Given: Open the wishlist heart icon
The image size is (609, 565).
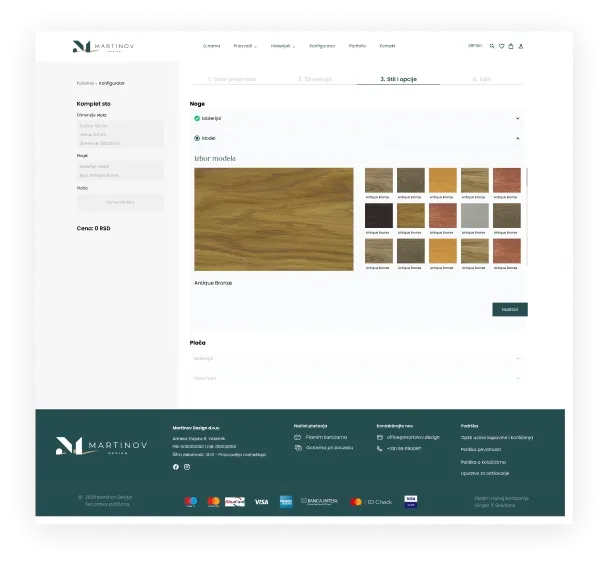Looking at the screenshot, I should click(x=501, y=46).
